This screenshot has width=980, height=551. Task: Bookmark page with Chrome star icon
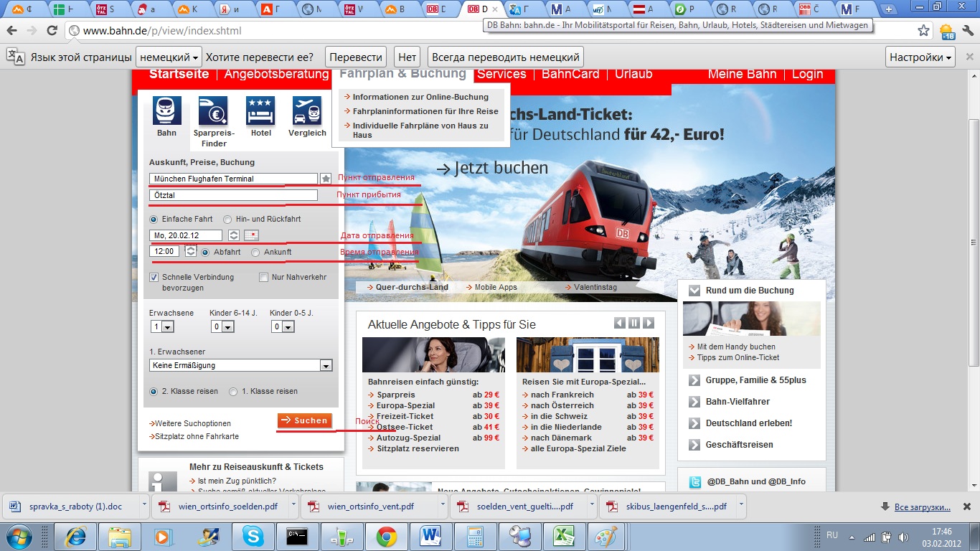[924, 31]
